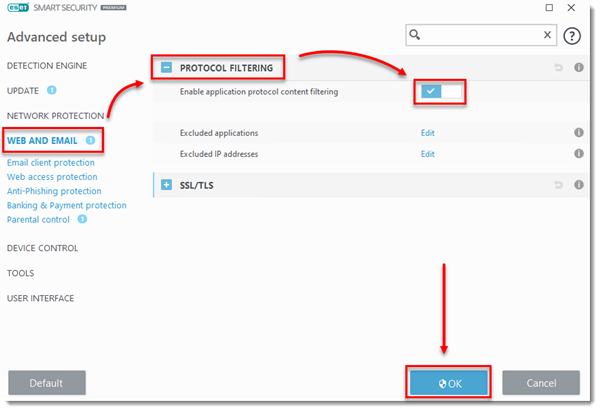Clear search with the X icon
600x411 pixels.
pos(547,35)
